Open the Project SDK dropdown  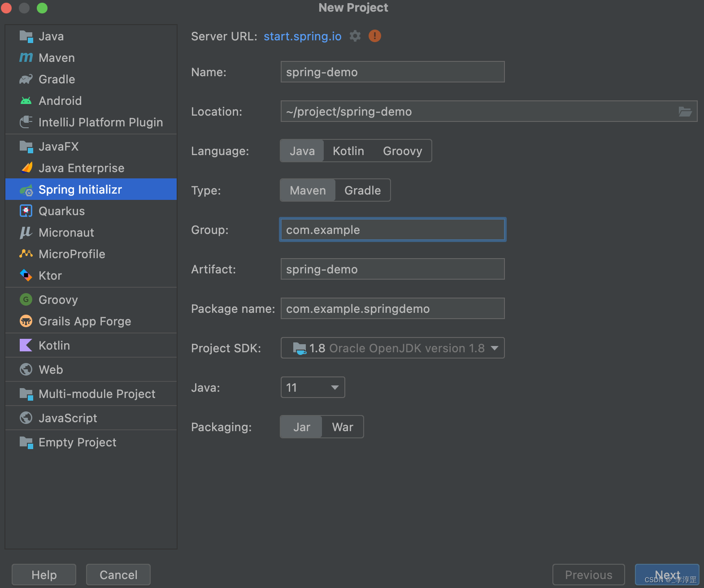click(393, 348)
